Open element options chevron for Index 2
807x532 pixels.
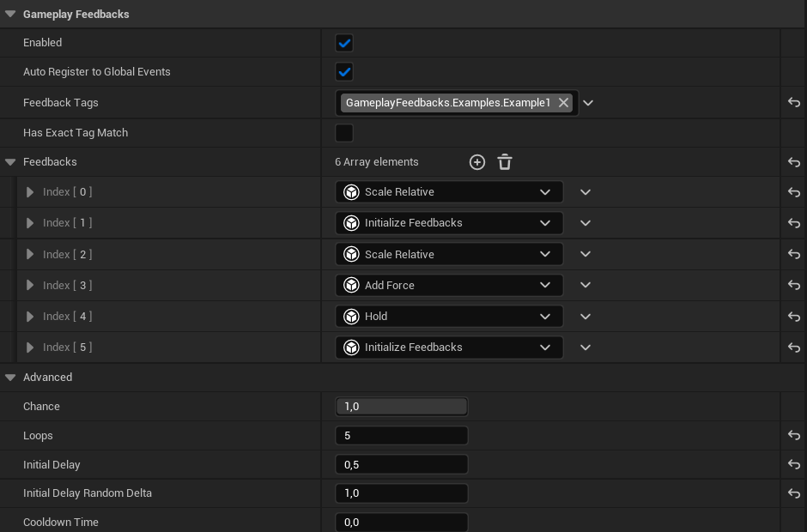pos(586,254)
